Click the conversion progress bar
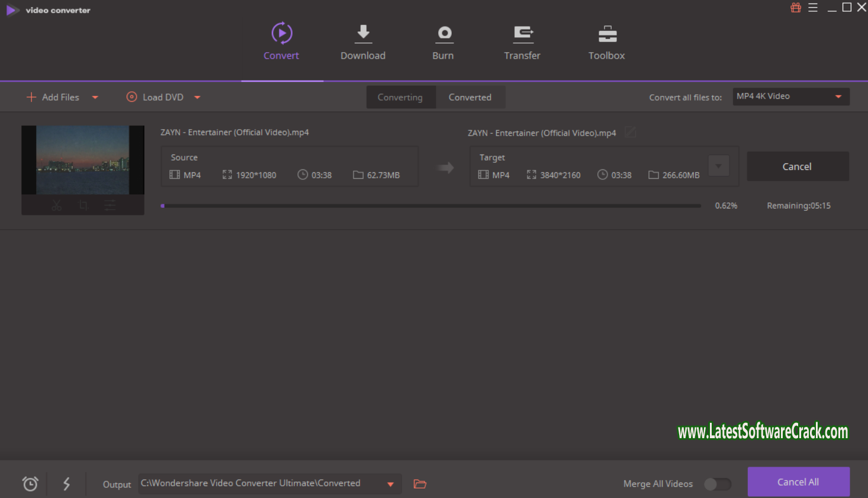Viewport: 868px width, 498px height. pyautogui.click(x=431, y=205)
